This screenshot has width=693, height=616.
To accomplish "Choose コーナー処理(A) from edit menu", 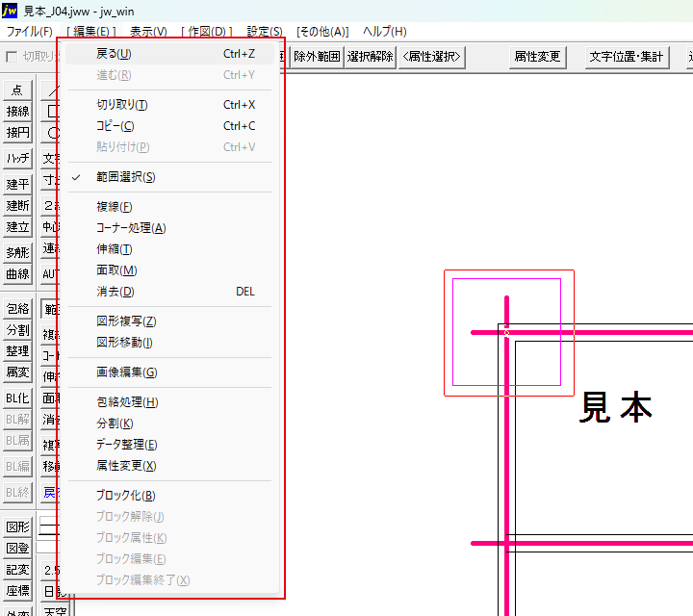I will [x=169, y=228].
